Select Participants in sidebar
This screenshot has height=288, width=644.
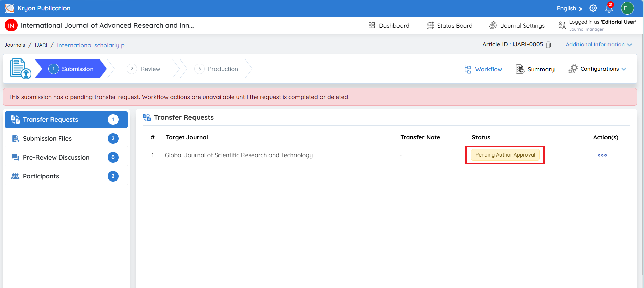coord(66,176)
